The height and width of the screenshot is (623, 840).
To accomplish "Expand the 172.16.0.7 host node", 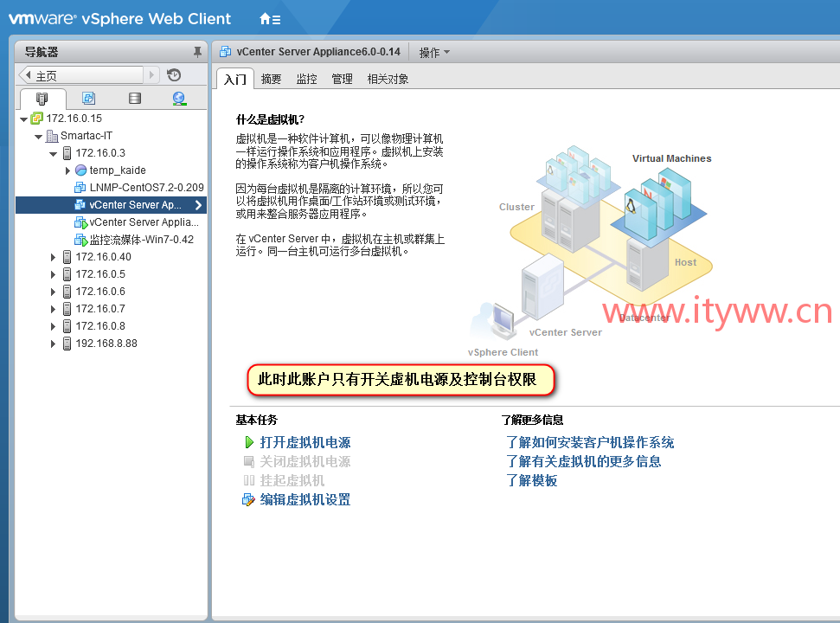I will [x=53, y=309].
